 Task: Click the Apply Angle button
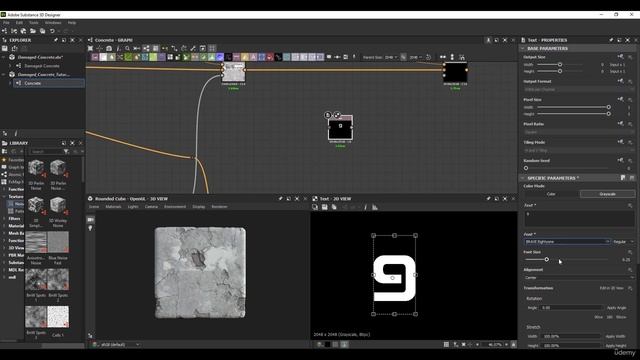coord(616,308)
